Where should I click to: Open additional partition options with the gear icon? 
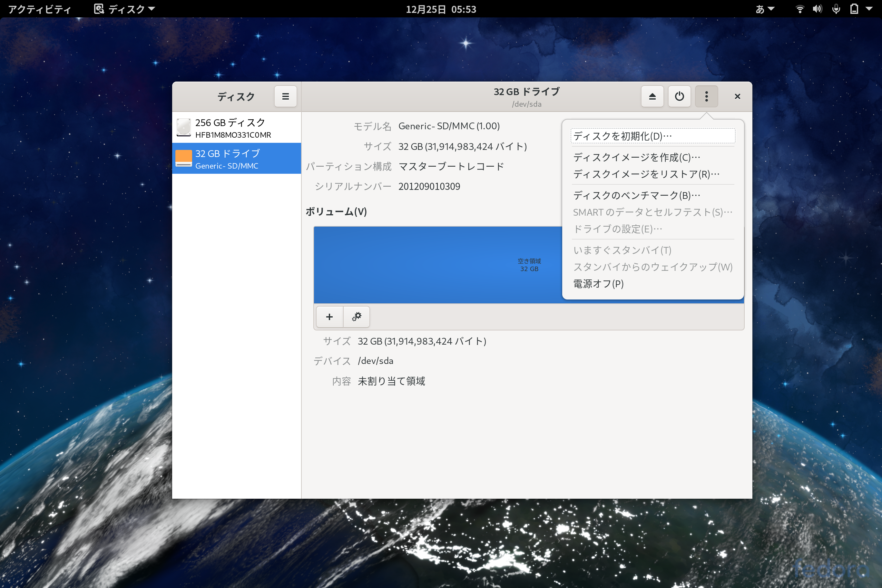[x=357, y=317]
